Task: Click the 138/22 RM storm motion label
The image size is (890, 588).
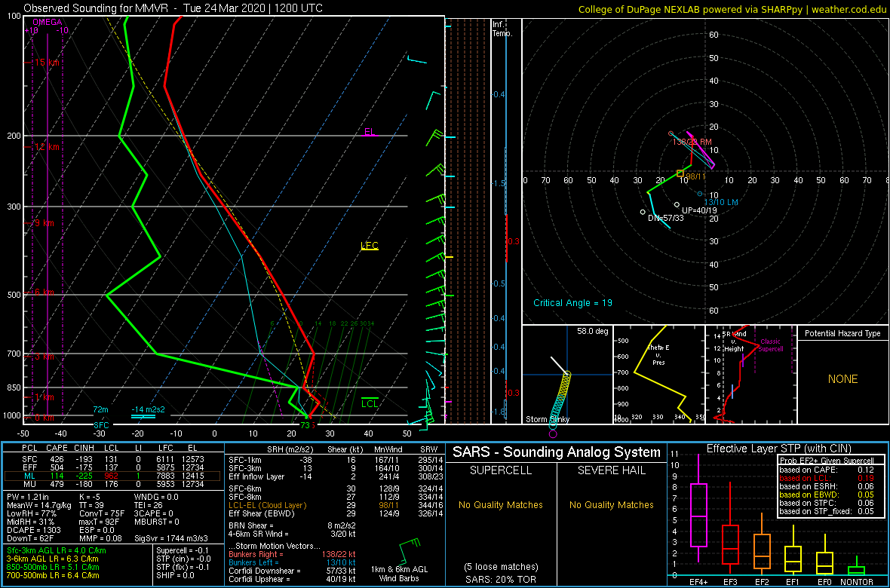Action: pos(692,141)
